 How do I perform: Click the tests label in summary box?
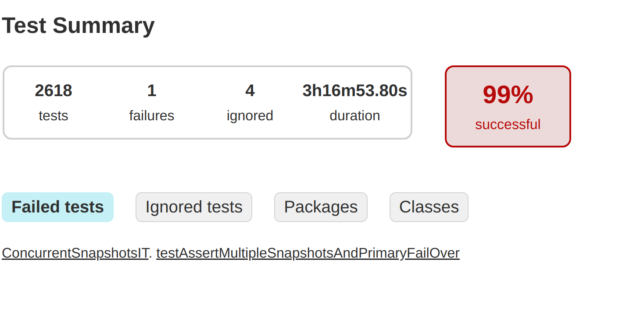[x=54, y=115]
